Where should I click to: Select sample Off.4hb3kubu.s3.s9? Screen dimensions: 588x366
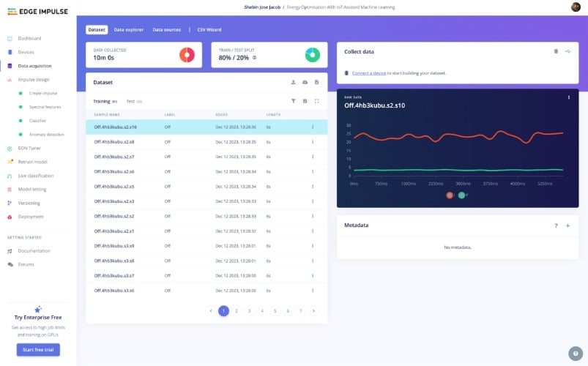(206, 246)
